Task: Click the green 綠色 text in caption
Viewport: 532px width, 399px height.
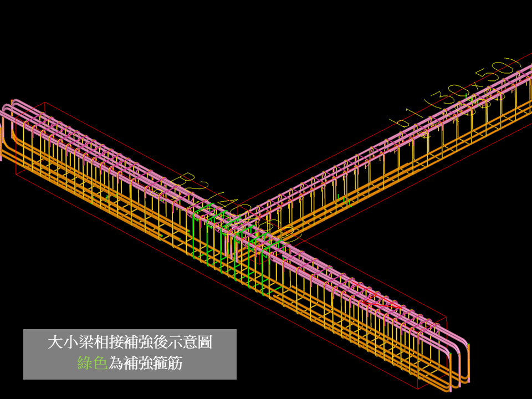Action: pyautogui.click(x=92, y=363)
